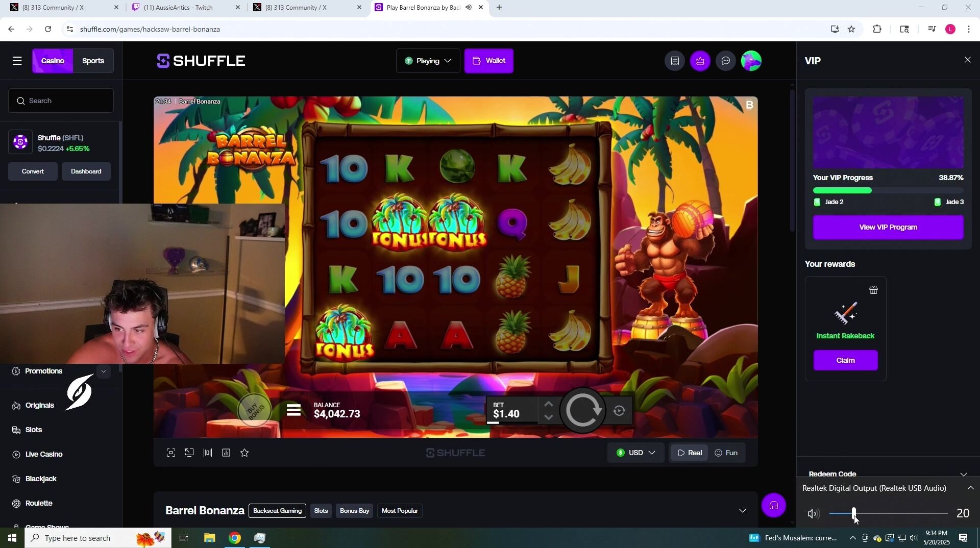
Task: Open the live support headset button
Action: click(x=773, y=506)
